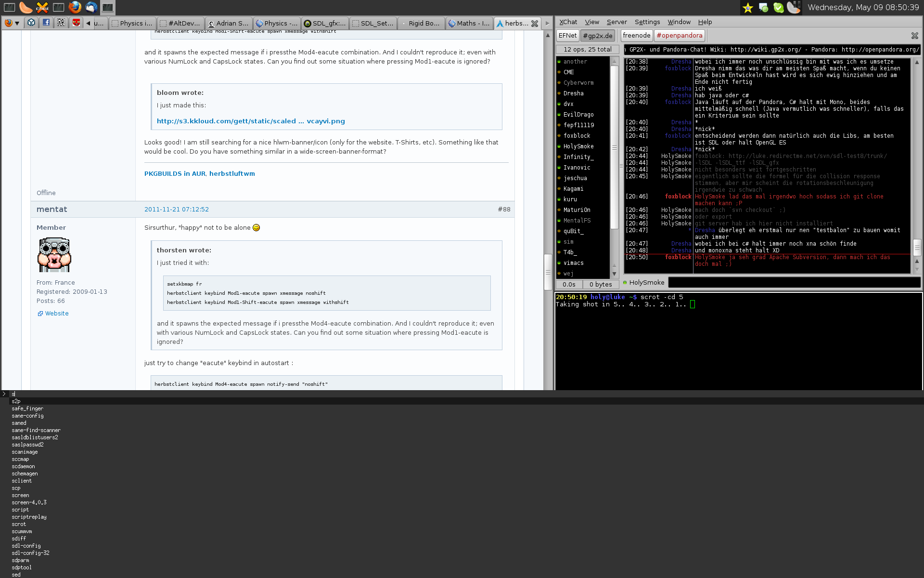This screenshot has width=924, height=578.
Task: Open the orange Clementine player panel icon
Action: point(26,7)
